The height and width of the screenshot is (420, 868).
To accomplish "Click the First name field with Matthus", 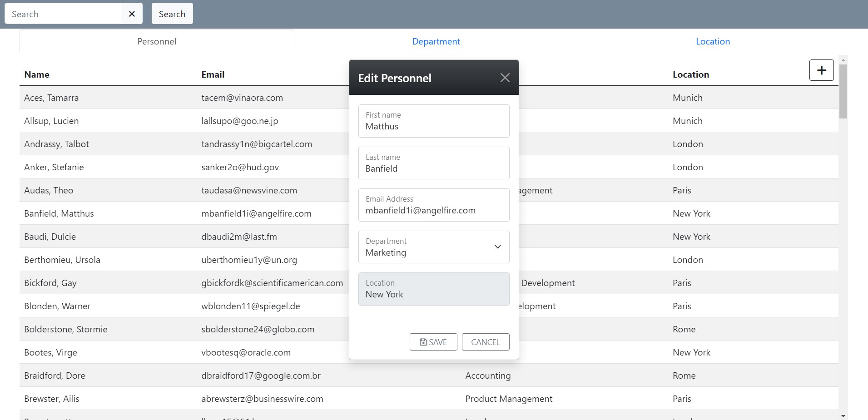I will (433, 121).
